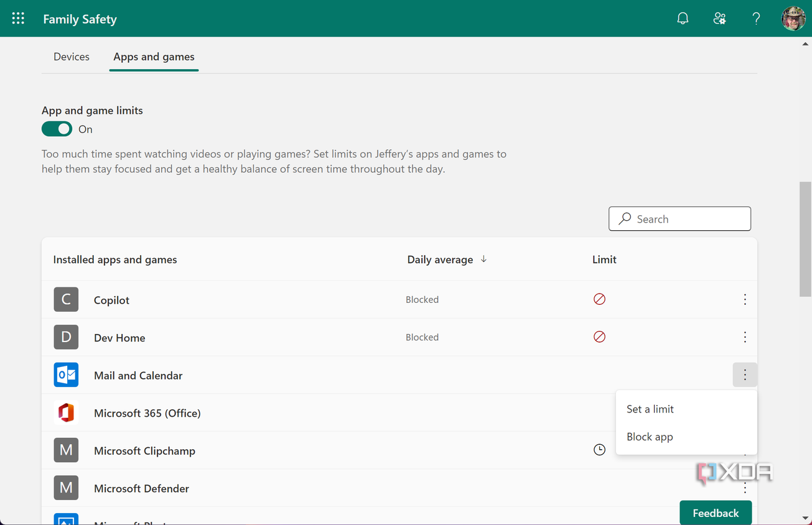This screenshot has height=525, width=812.
Task: Select the Dev Home app name
Action: coord(119,338)
